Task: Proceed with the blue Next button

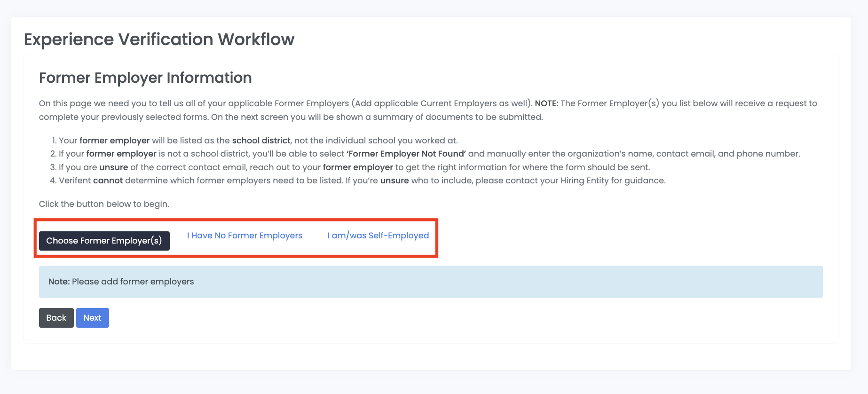Action: [x=93, y=318]
